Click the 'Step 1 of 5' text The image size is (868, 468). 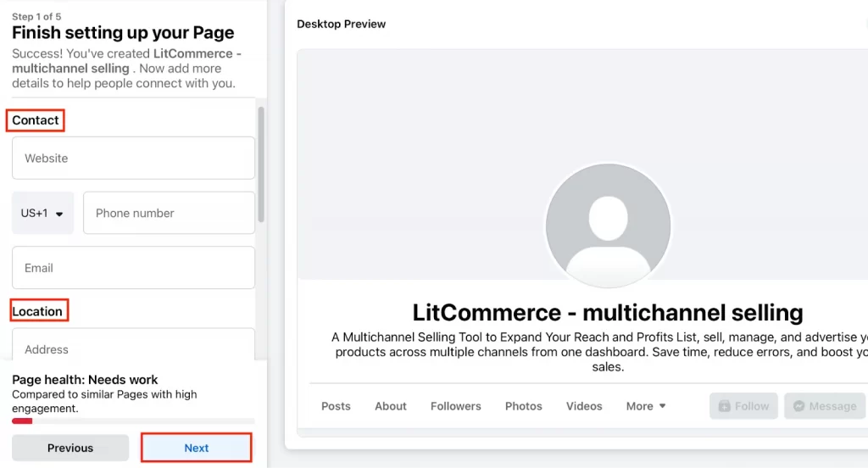[36, 17]
